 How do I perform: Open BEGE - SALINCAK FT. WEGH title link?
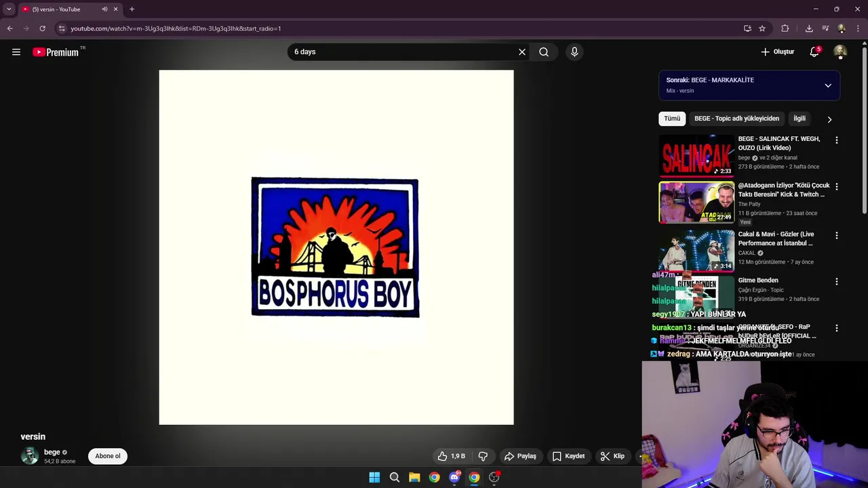tap(779, 143)
